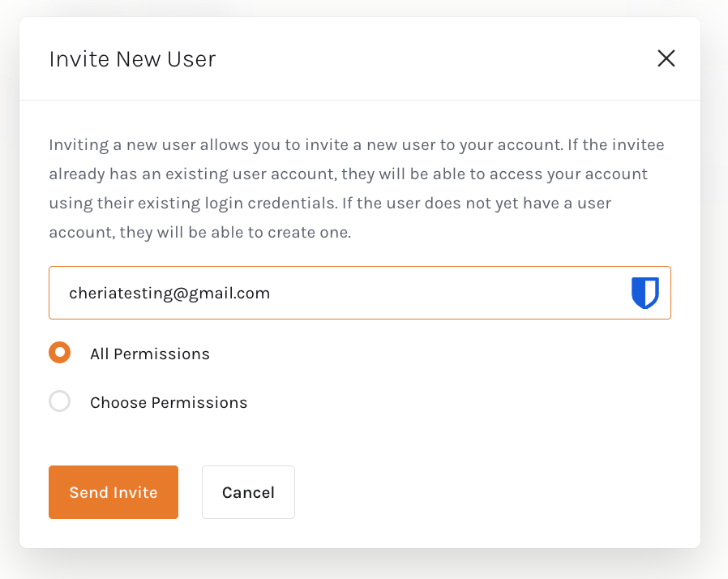Click the 'All Permissions' label text
This screenshot has height=579, width=728.
[x=150, y=354]
